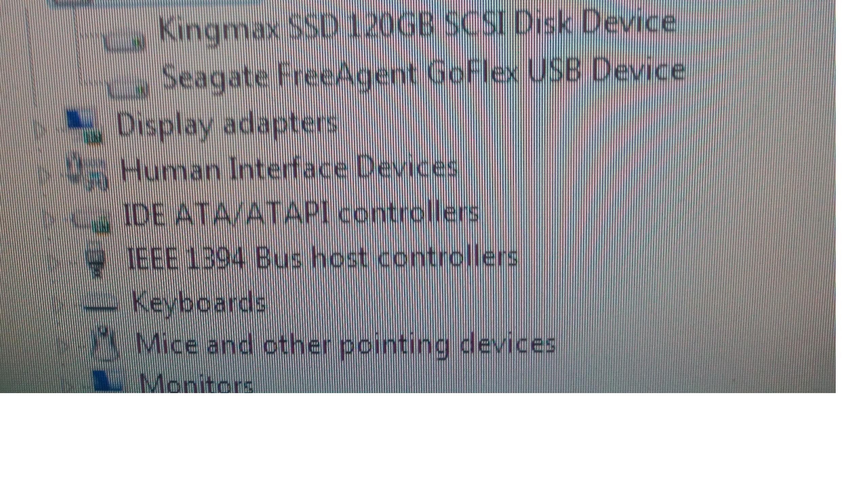Screen dimensions: 868x488
Task: Expand the IDE ATA/ATAPI controllers arrow
Action: [x=48, y=218]
